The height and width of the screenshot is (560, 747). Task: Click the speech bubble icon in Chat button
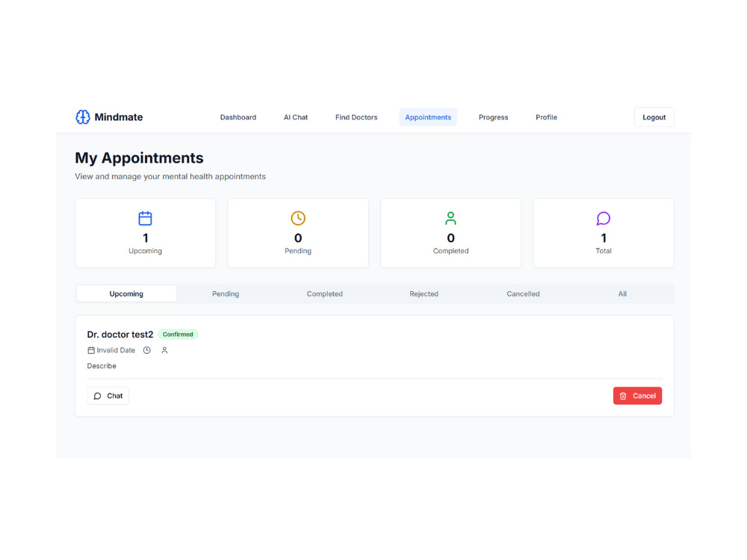[x=98, y=396]
